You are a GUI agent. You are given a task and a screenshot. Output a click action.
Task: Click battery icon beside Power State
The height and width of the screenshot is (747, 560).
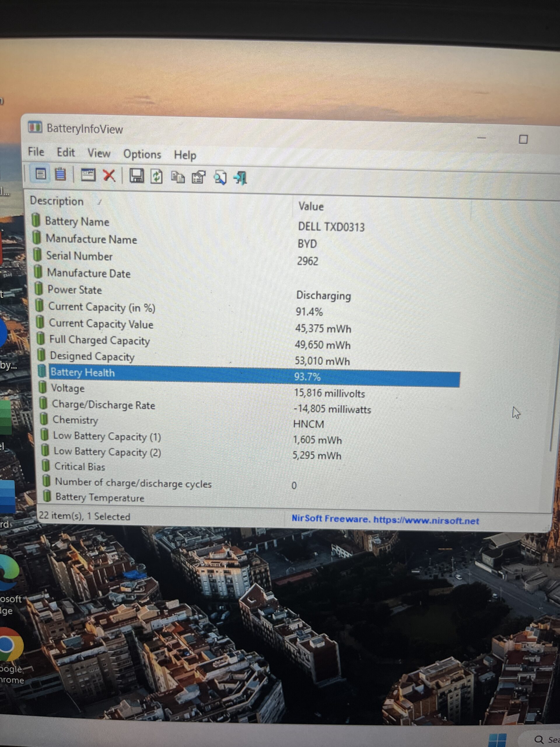pyautogui.click(x=39, y=289)
